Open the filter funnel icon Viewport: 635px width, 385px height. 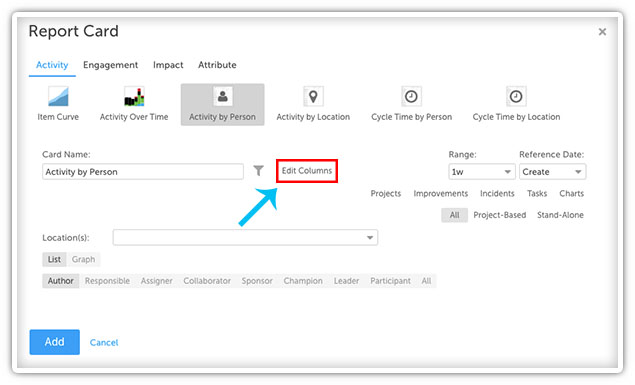tap(259, 170)
